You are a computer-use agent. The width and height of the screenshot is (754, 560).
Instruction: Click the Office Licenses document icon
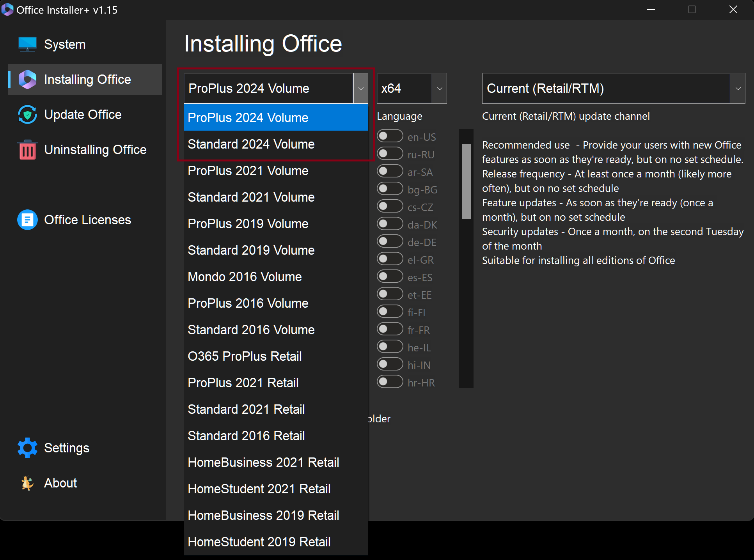[27, 220]
